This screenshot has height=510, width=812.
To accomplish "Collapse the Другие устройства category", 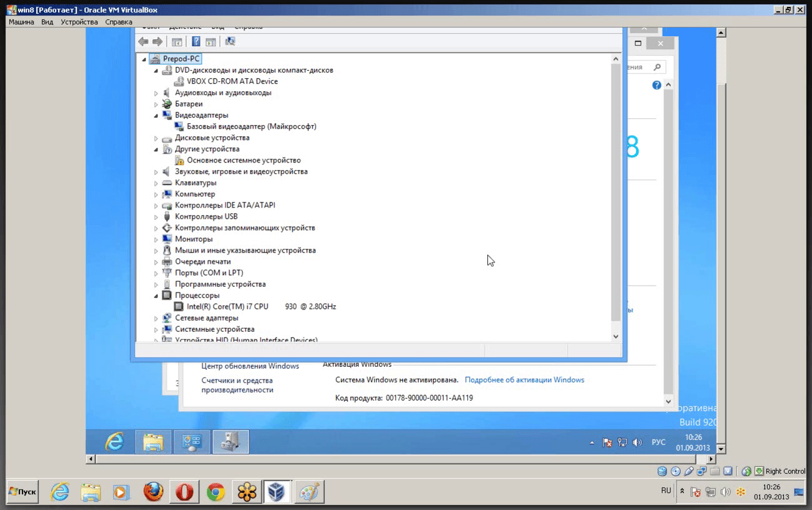I will point(156,149).
